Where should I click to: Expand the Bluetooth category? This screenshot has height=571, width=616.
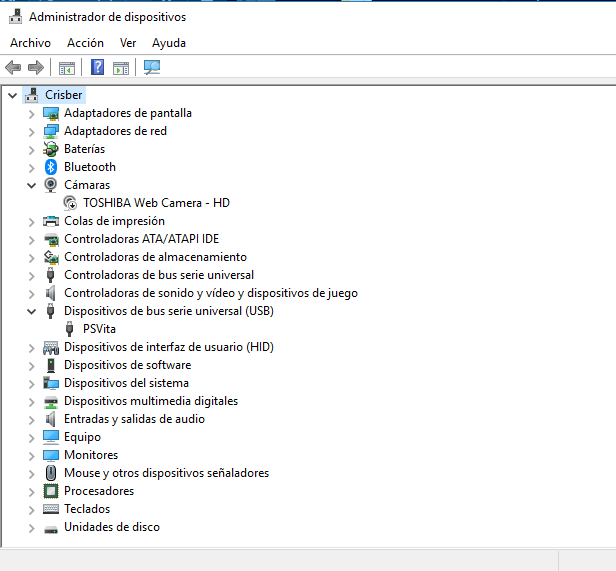click(31, 168)
